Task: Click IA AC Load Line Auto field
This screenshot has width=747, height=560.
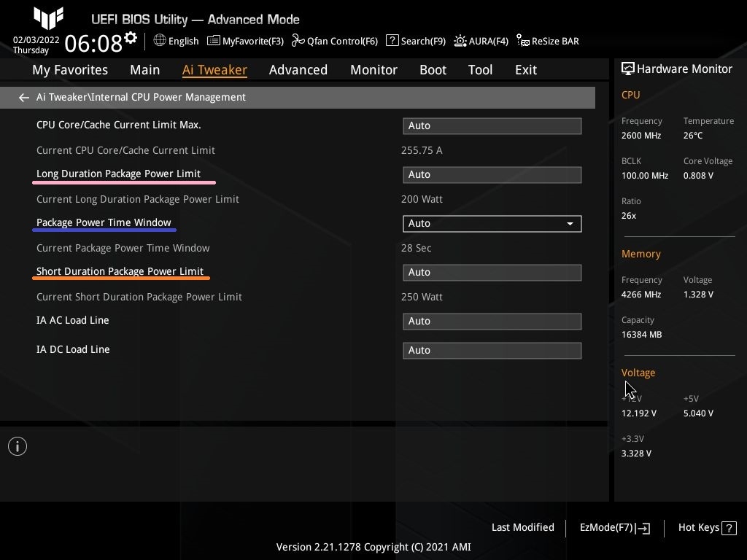Action: (x=492, y=322)
